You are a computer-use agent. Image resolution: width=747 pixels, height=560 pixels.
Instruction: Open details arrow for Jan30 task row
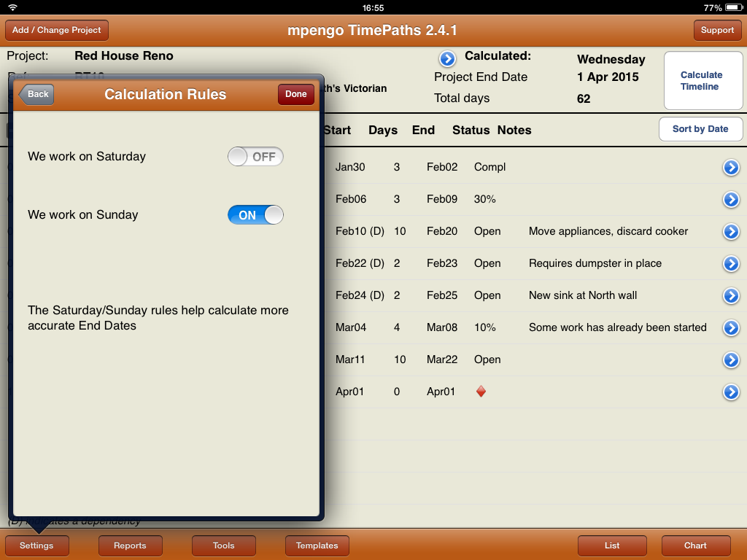coord(731,168)
